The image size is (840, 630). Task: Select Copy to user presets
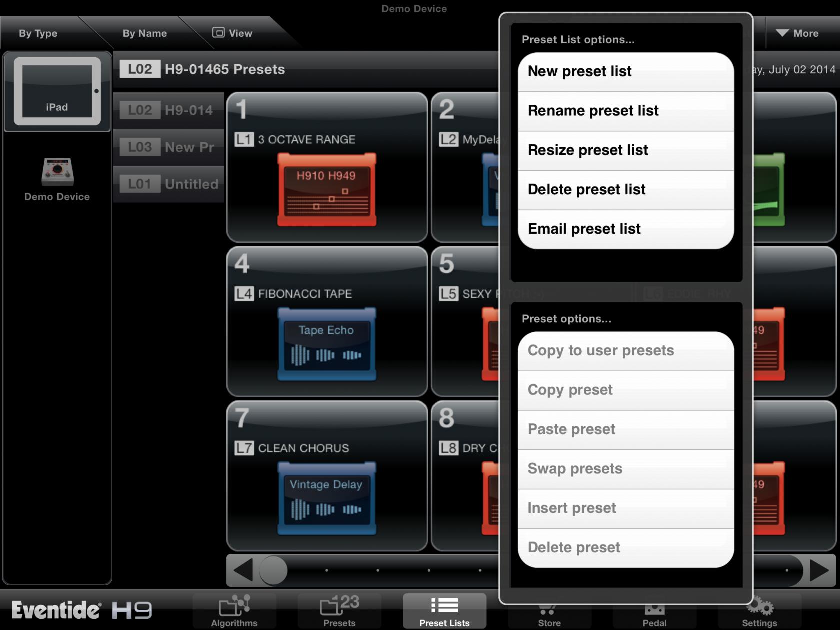tap(626, 351)
